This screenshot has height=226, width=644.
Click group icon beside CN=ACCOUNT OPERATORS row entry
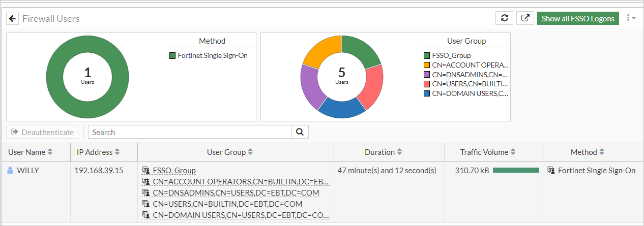[x=146, y=181]
